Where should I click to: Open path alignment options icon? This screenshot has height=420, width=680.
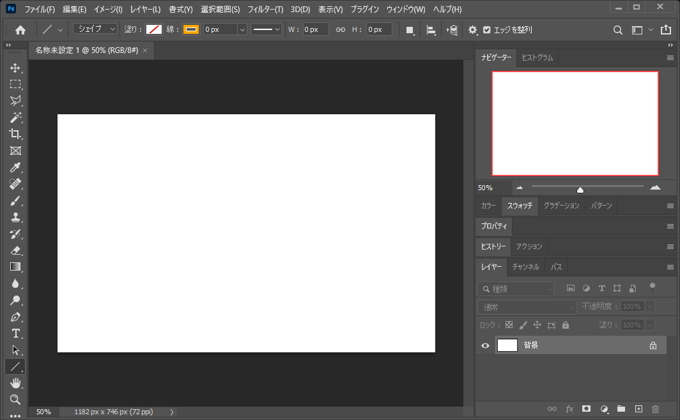click(431, 30)
